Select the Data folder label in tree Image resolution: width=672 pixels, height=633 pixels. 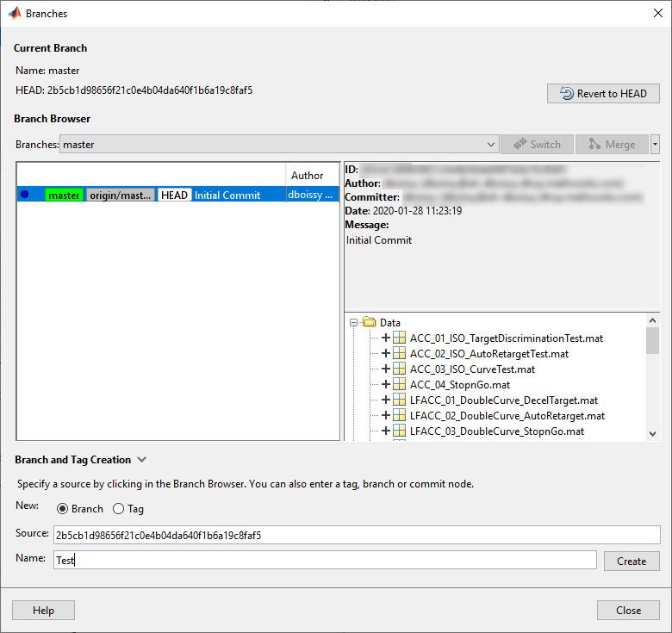[390, 322]
